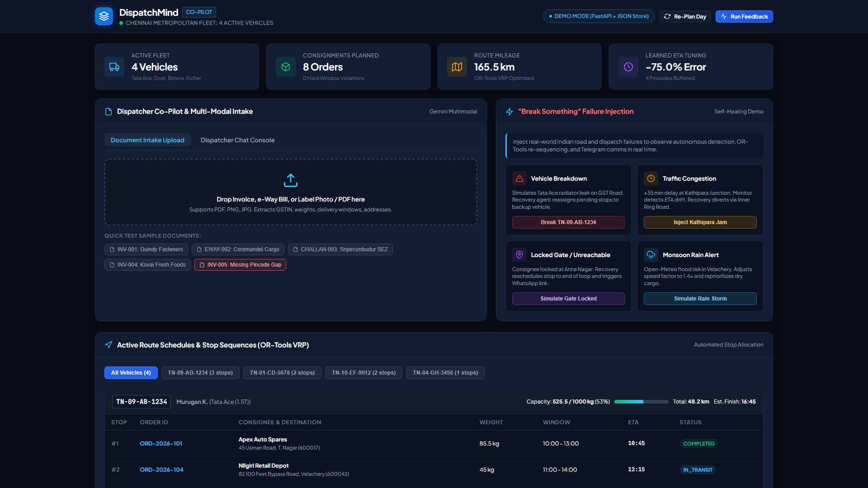Viewport: 868px width, 488px height.
Task: Load sample EWAY-002: Coromandel Cargo
Action: (x=238, y=249)
